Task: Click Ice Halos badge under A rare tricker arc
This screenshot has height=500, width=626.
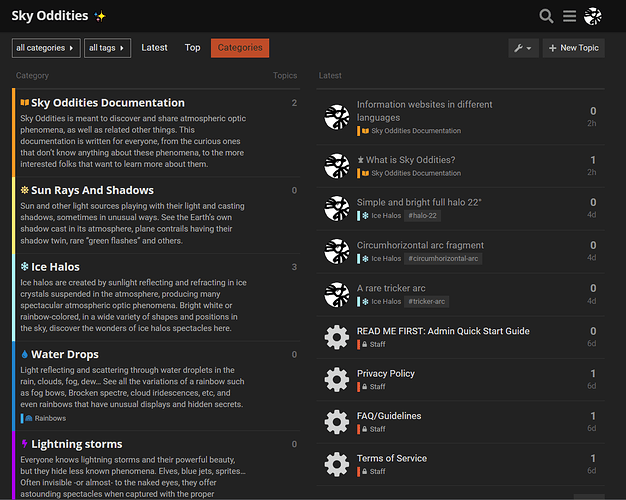Action: (379, 302)
